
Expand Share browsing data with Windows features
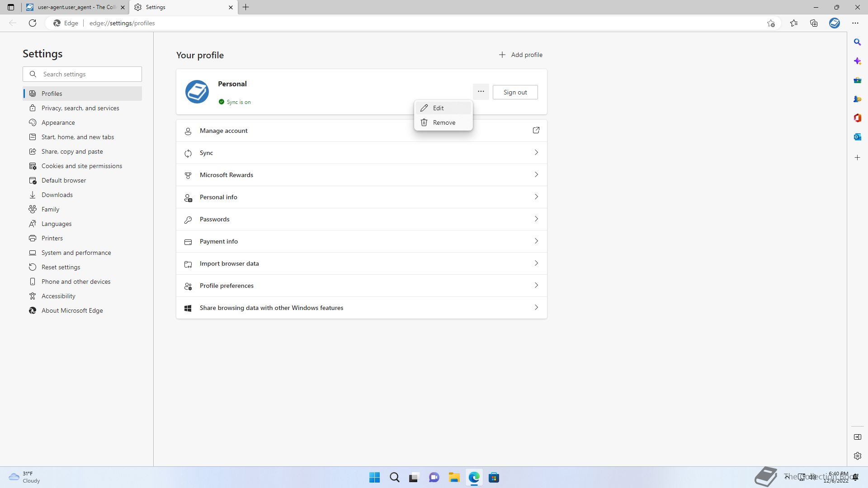tap(362, 308)
